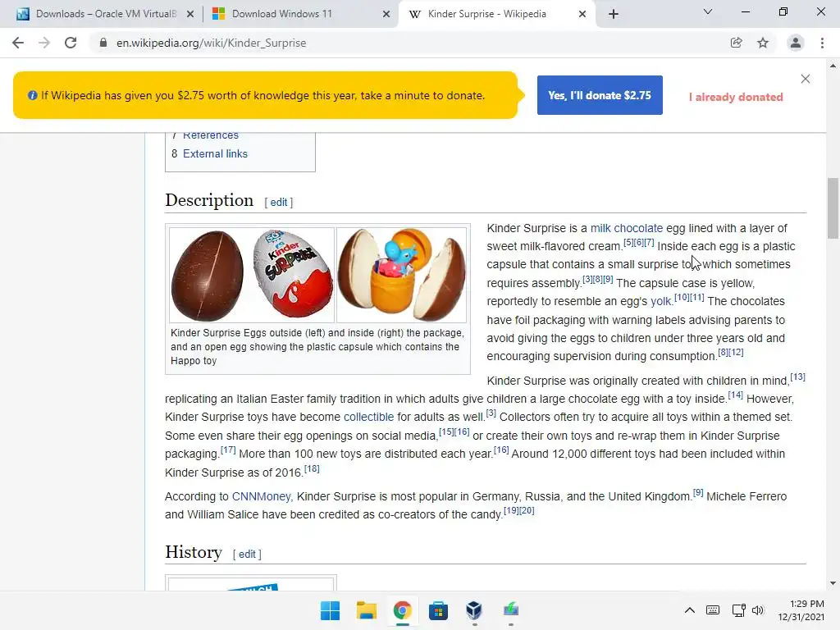
Task: Click the page vertical scrollbar thumb
Action: click(833, 208)
